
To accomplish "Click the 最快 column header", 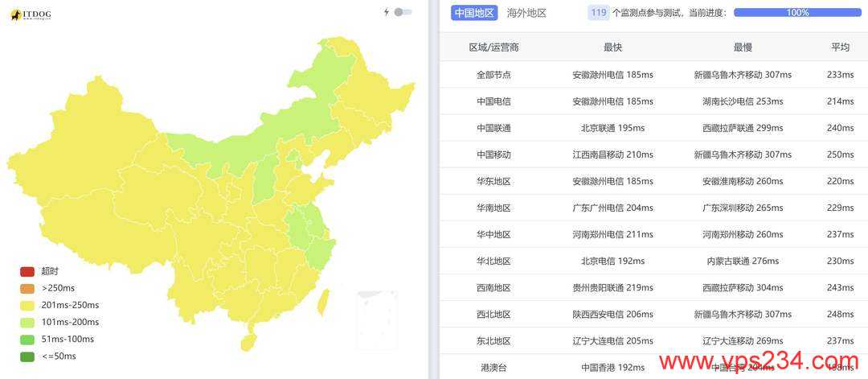I will [612, 47].
